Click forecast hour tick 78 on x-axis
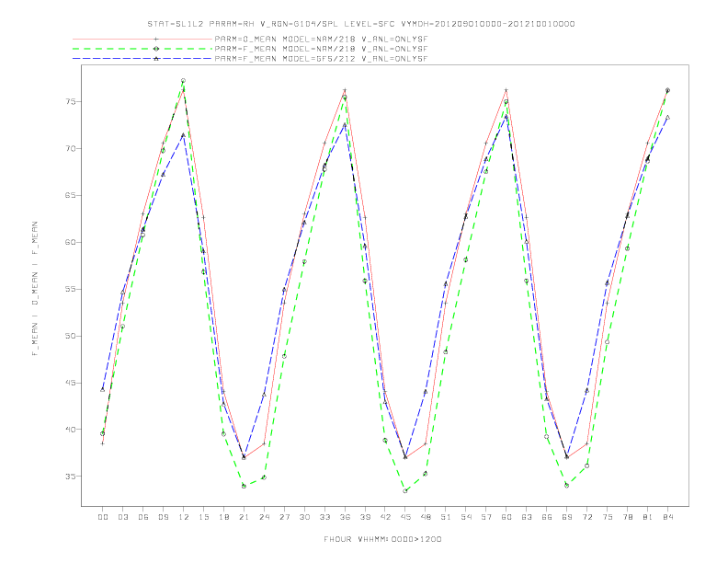This screenshot has width=728, height=563. (x=628, y=517)
